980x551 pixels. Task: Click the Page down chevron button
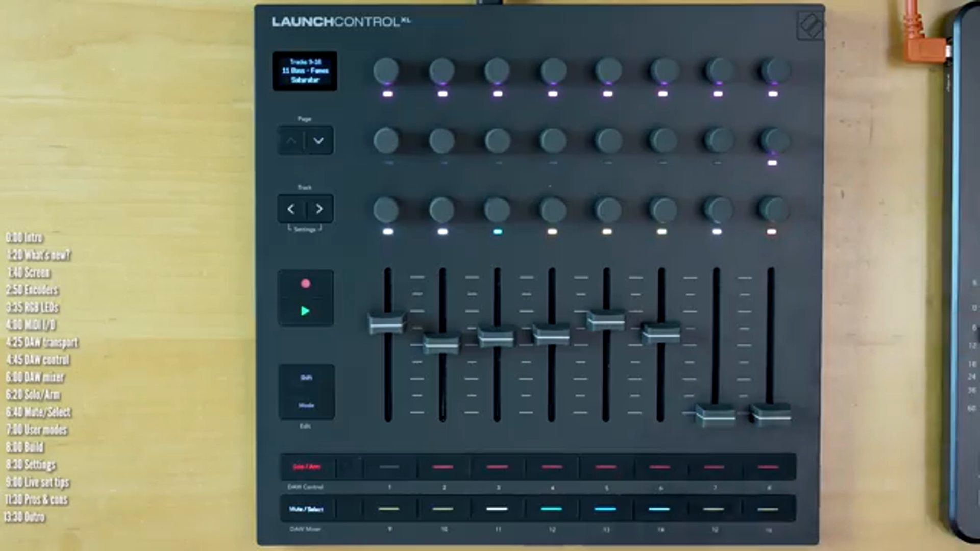pyautogui.click(x=319, y=141)
